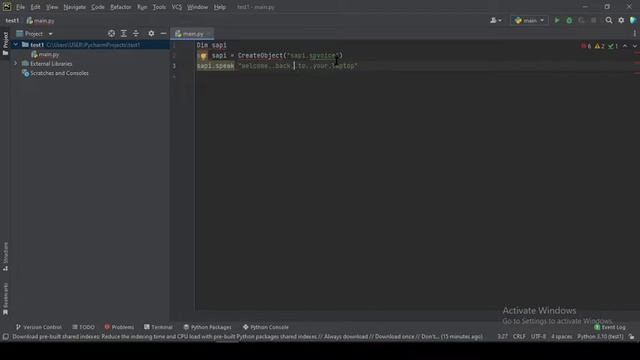Click 'Dim sapi' on editor line 1
The image size is (640, 360).
pyautogui.click(x=211, y=45)
